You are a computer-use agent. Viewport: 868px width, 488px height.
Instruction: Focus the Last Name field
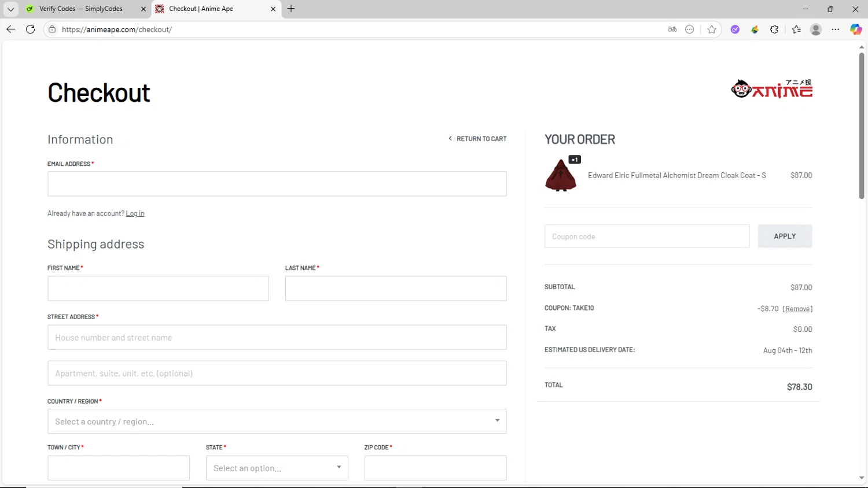396,288
